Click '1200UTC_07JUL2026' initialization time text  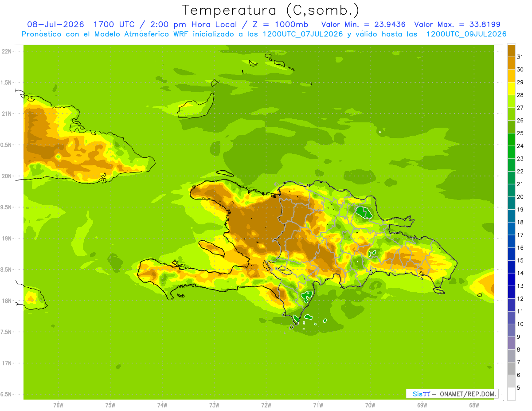303,34
